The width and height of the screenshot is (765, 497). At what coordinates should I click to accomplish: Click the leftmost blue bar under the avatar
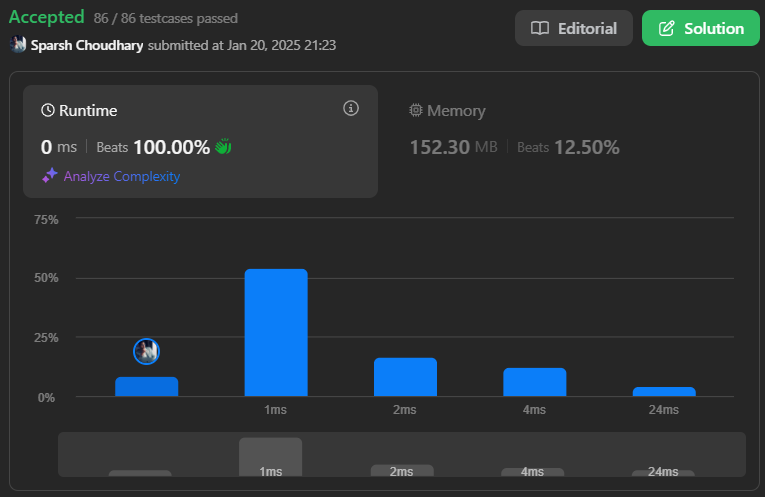(x=147, y=386)
